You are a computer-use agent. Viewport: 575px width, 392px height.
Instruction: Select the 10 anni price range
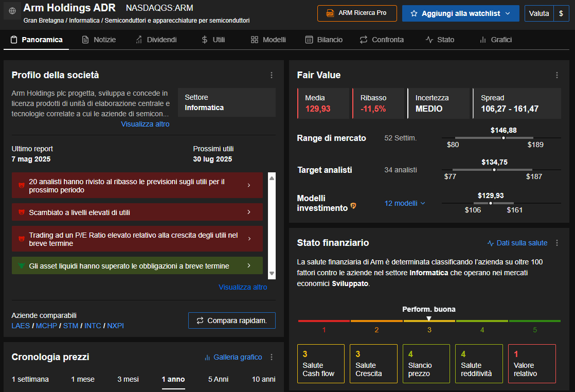point(264,380)
